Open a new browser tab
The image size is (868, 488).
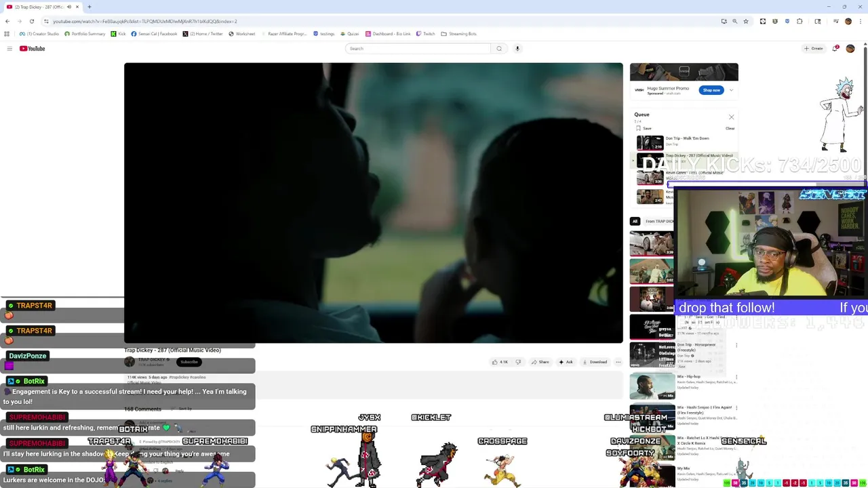89,7
